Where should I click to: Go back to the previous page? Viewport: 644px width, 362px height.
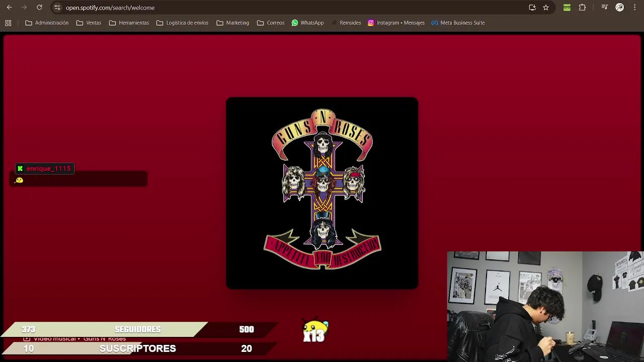pyautogui.click(x=9, y=8)
